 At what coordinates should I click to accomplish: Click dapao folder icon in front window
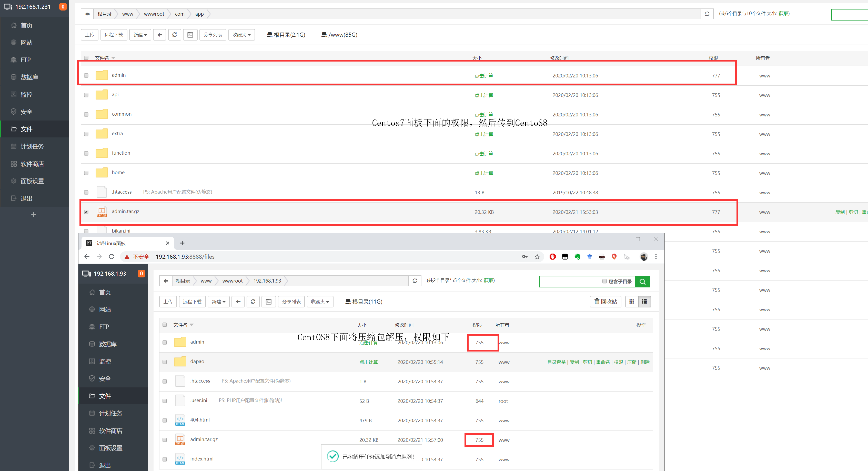click(180, 362)
